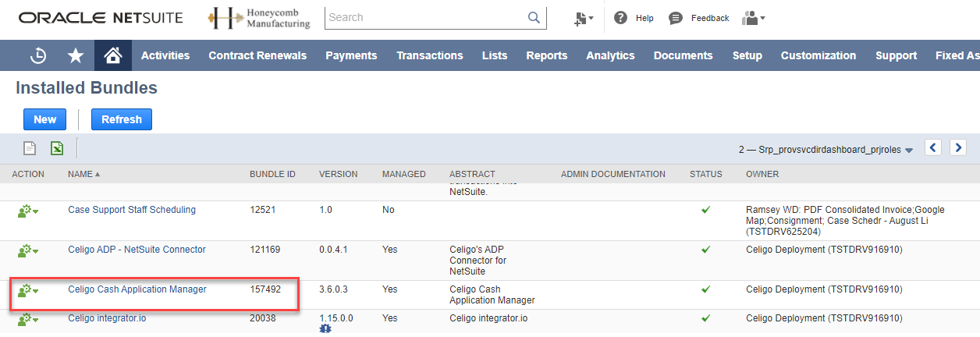Click the Honeycomb Manufacturing logo
Image resolution: width=980 pixels, height=337 pixels.
coord(260,18)
